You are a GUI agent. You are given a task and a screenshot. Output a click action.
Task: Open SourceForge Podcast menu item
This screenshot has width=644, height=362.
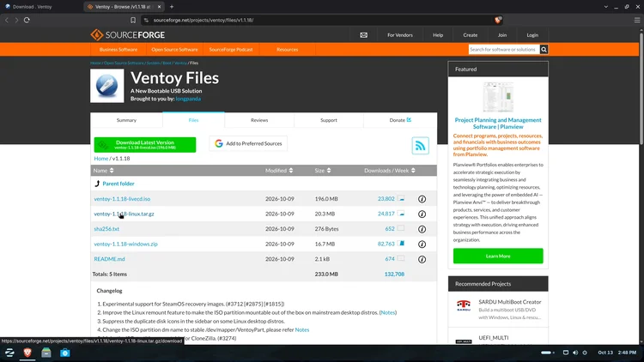[231, 49]
